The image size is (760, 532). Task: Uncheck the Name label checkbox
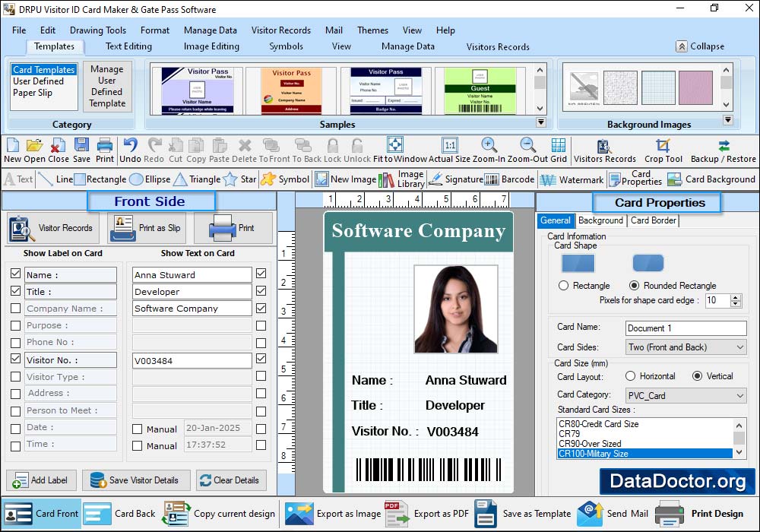click(15, 274)
